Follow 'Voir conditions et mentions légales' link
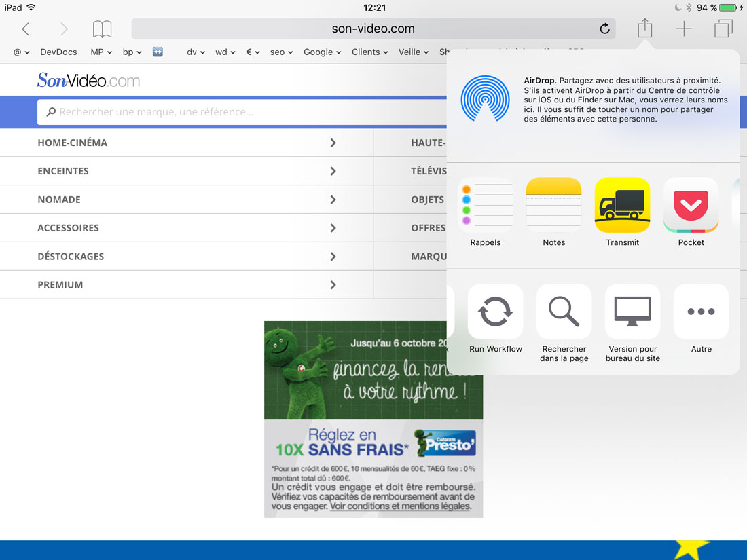The image size is (747, 560). [401, 506]
